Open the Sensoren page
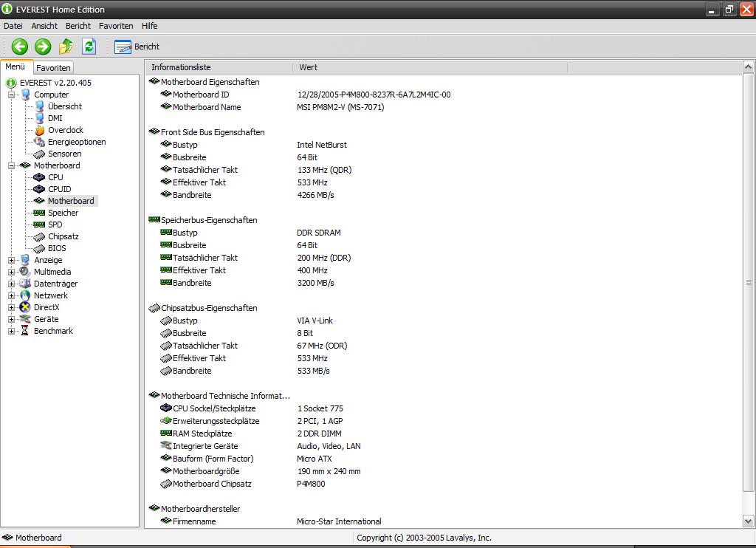This screenshot has width=756, height=548. 64,154
